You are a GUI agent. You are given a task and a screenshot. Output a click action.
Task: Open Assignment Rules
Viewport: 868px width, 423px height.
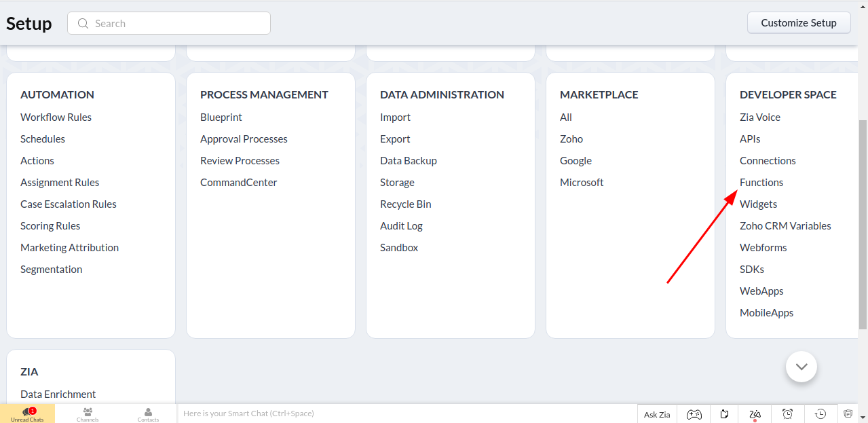pyautogui.click(x=60, y=182)
